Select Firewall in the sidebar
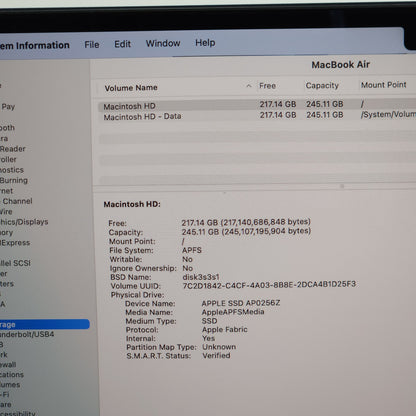The image size is (416, 416). (8, 365)
